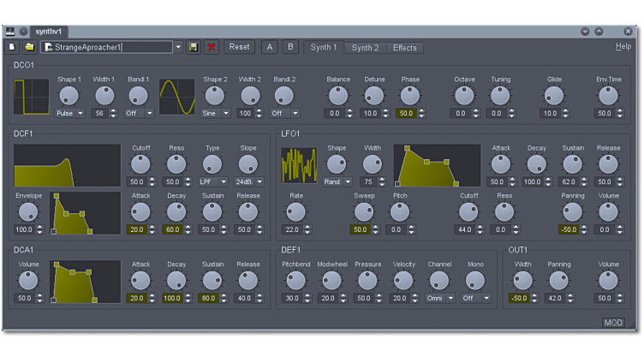The height and width of the screenshot is (362, 644).
Task: Click the red delete preset icon
Action: [211, 47]
